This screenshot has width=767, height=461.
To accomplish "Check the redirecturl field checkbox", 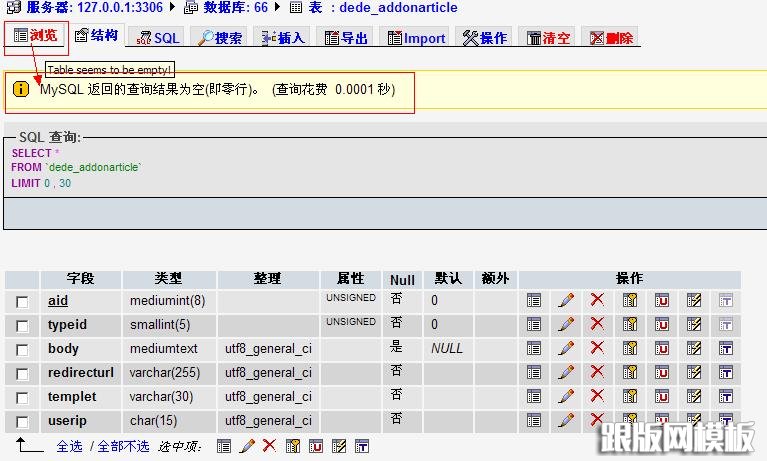I will pos(22,374).
